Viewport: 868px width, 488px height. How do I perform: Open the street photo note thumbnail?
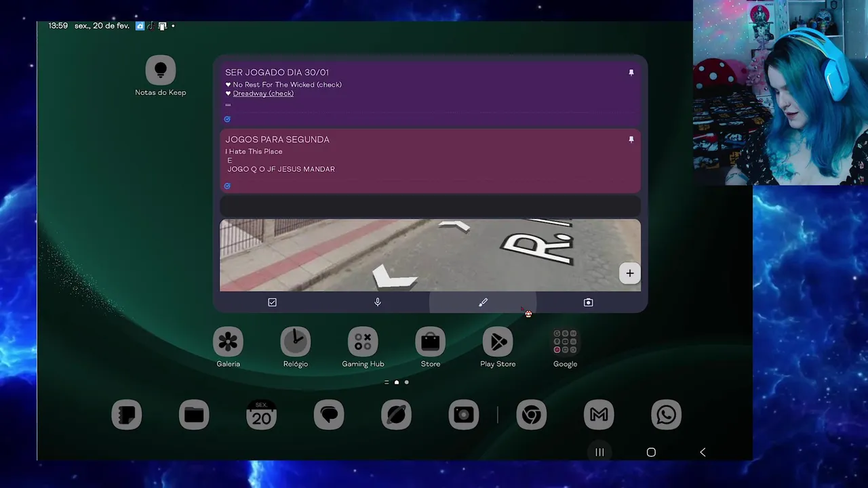tap(430, 255)
